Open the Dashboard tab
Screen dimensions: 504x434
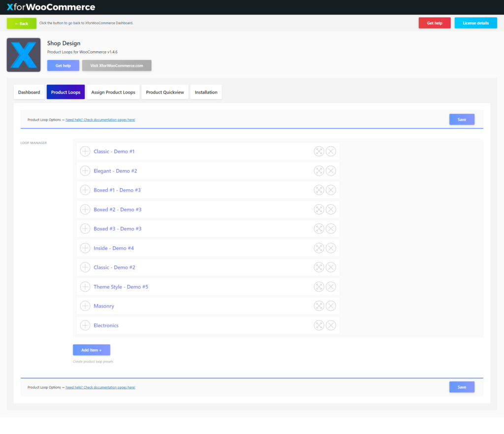tap(29, 92)
